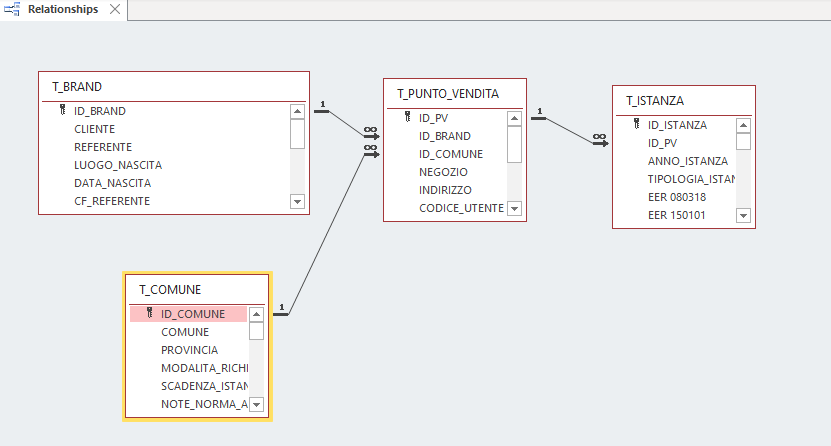Screen dimensions: 831x446
Task: Select the NEGOZIO field in T_PUNTO_VENDITA
Action: 444,172
